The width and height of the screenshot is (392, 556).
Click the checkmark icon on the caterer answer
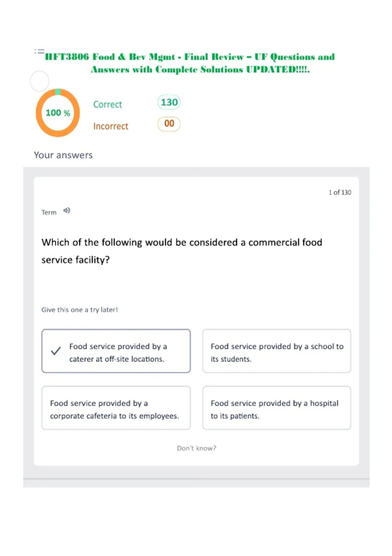coord(56,351)
